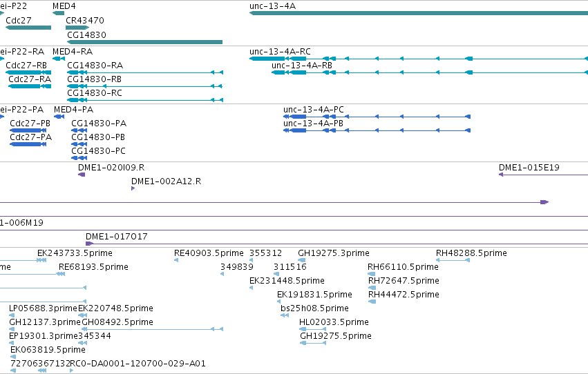Click EST LP05688.3prime label
588x374 pixels.
43,308
